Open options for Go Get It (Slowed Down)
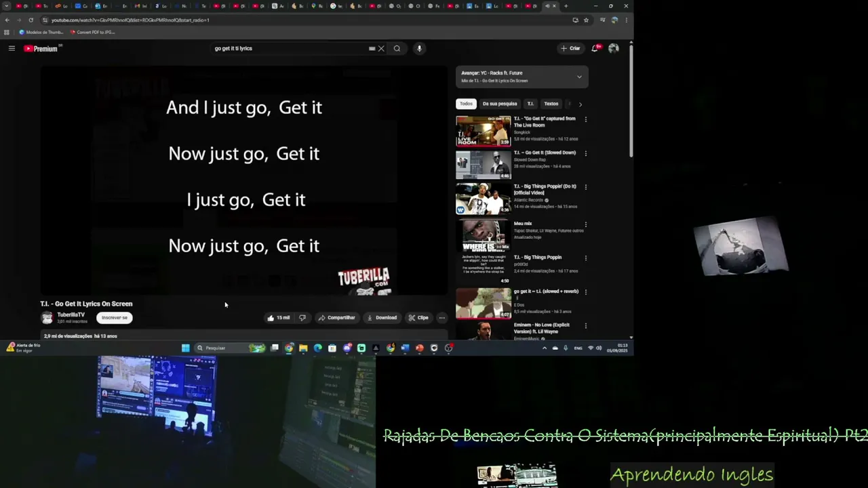Image resolution: width=868 pixels, height=488 pixels. pos(586,153)
